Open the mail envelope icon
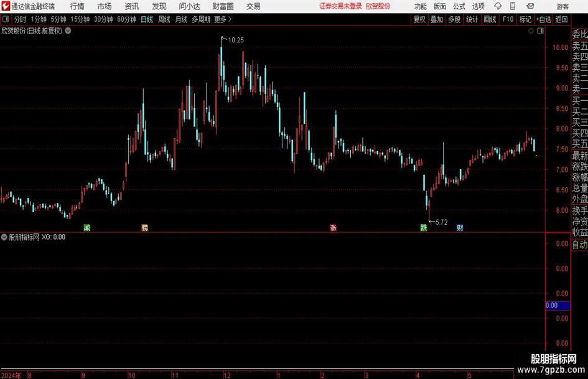 point(530,6)
